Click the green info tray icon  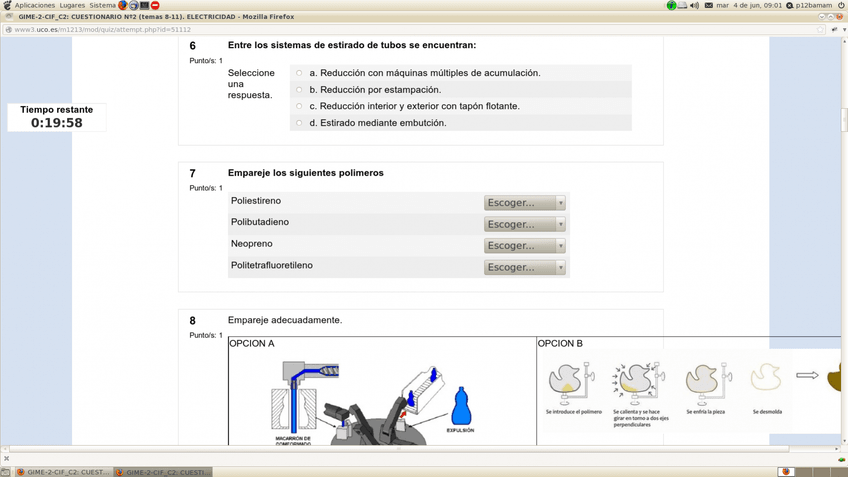[x=671, y=5]
